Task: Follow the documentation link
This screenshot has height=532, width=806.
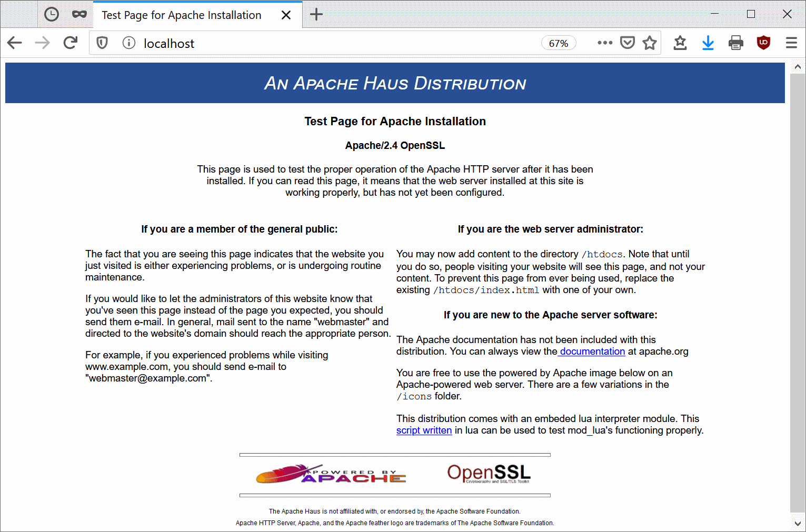Action: point(592,352)
